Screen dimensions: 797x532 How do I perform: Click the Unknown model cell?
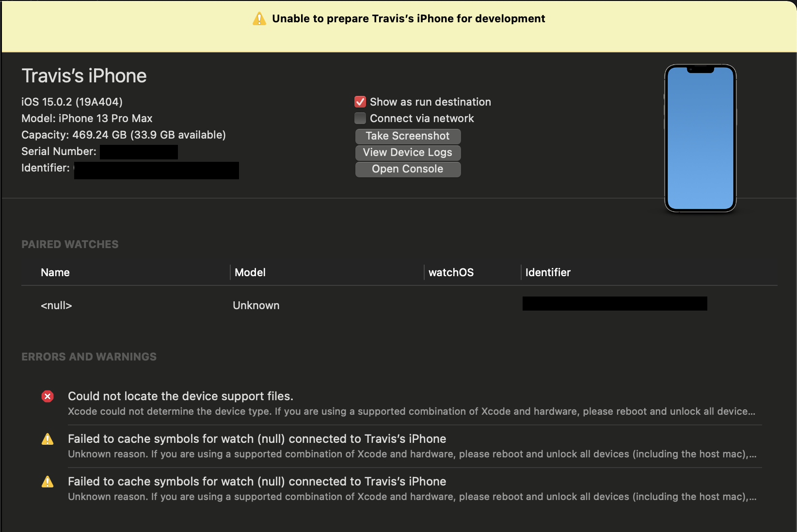point(256,305)
